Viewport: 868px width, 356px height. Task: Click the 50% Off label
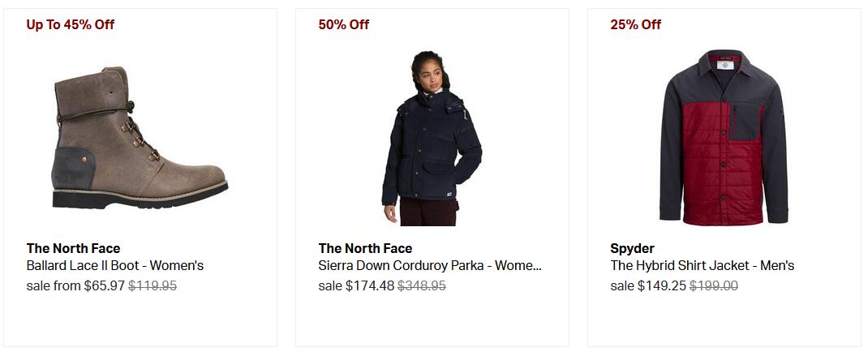coord(344,24)
